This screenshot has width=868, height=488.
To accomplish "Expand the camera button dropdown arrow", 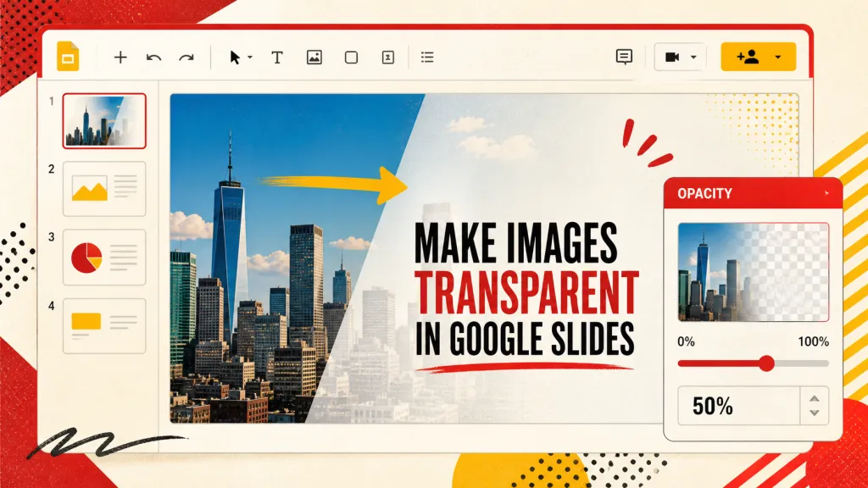I will point(693,57).
